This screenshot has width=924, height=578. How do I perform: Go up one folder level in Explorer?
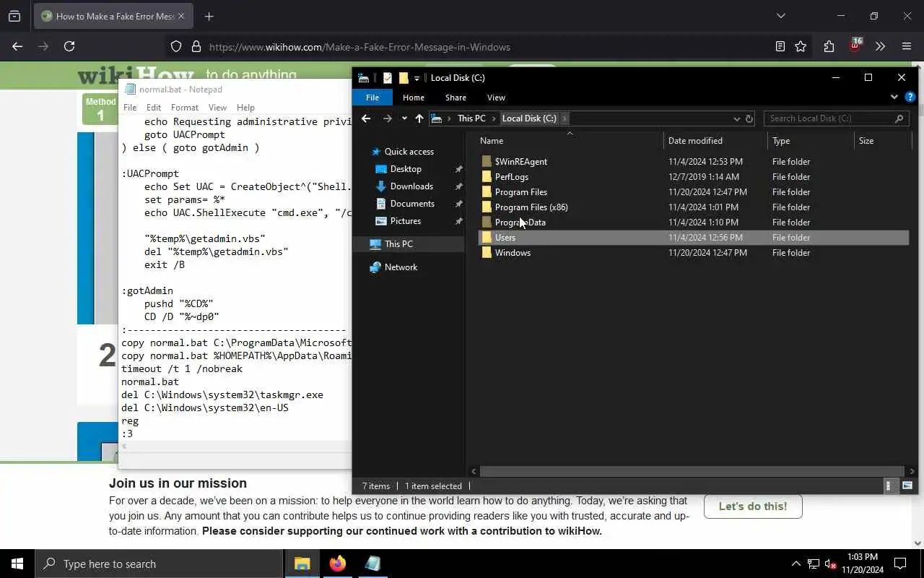(419, 118)
